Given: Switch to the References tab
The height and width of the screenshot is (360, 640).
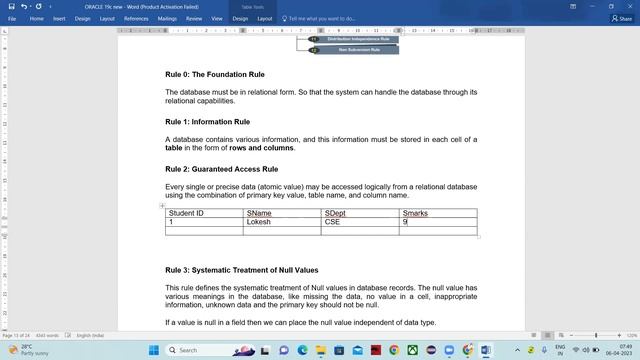Looking at the screenshot, I should [136, 19].
